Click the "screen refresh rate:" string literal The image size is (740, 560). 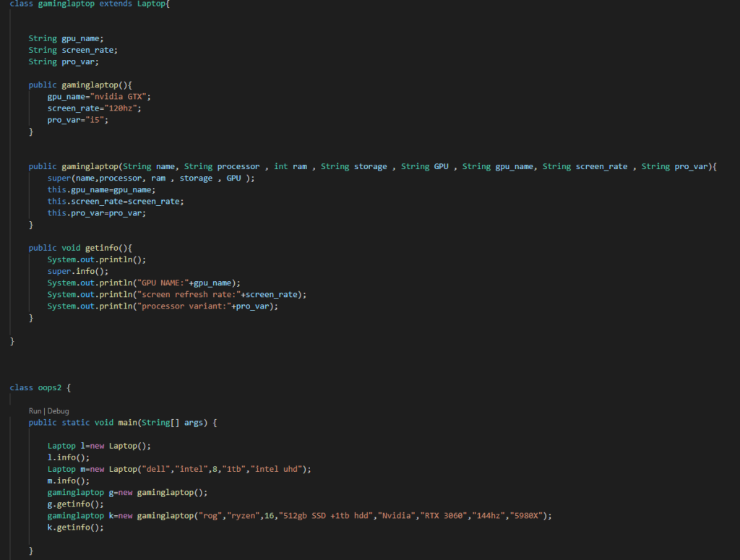pyautogui.click(x=189, y=294)
